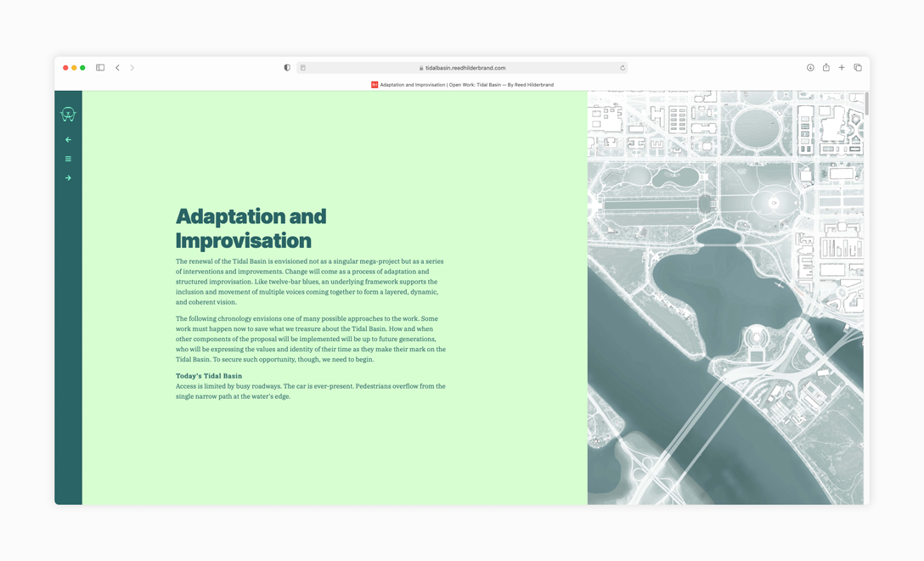Viewport: 924px width, 561px height.
Task: Click the Tidal Basin logo icon
Action: tap(68, 114)
